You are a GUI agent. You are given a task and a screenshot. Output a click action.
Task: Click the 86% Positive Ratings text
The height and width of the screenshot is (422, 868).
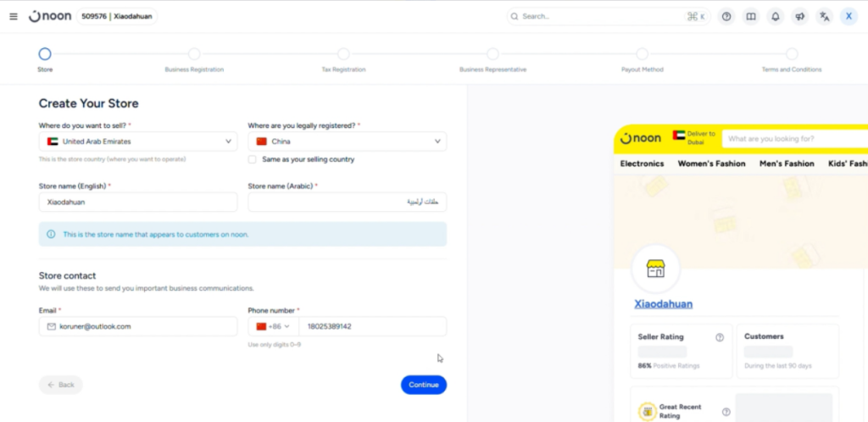click(669, 365)
